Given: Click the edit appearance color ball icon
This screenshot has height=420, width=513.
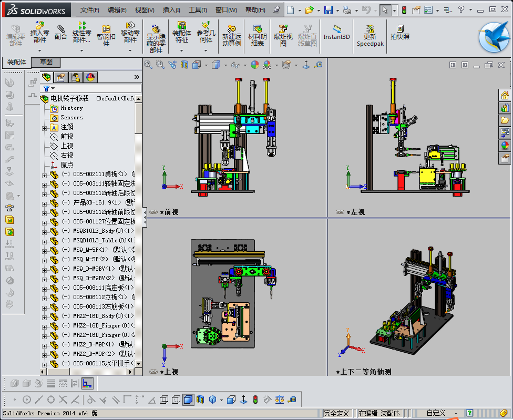Looking at the screenshot, I should click(255, 65).
